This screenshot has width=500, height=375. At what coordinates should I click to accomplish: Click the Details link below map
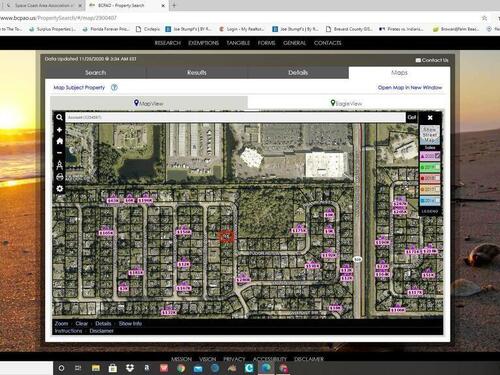103,323
